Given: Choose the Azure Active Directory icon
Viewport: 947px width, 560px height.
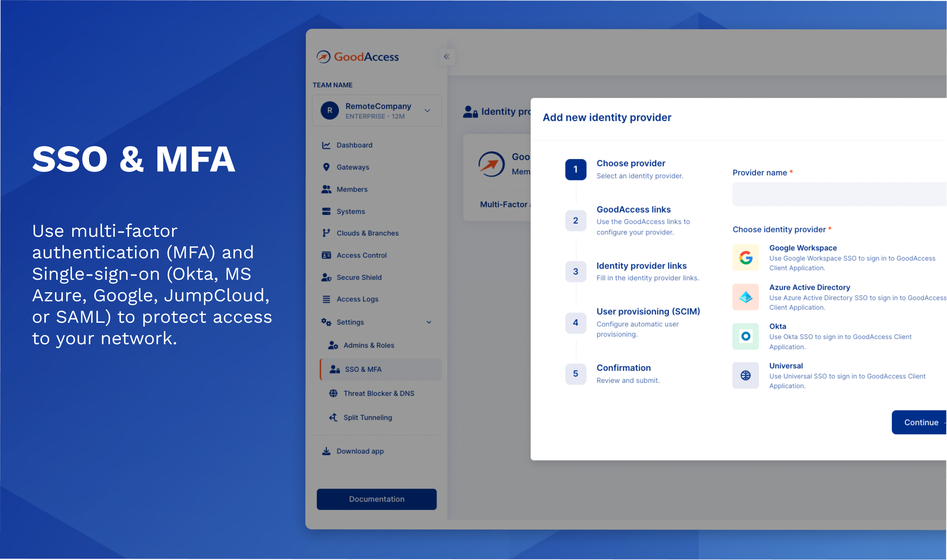Looking at the screenshot, I should [x=745, y=297].
